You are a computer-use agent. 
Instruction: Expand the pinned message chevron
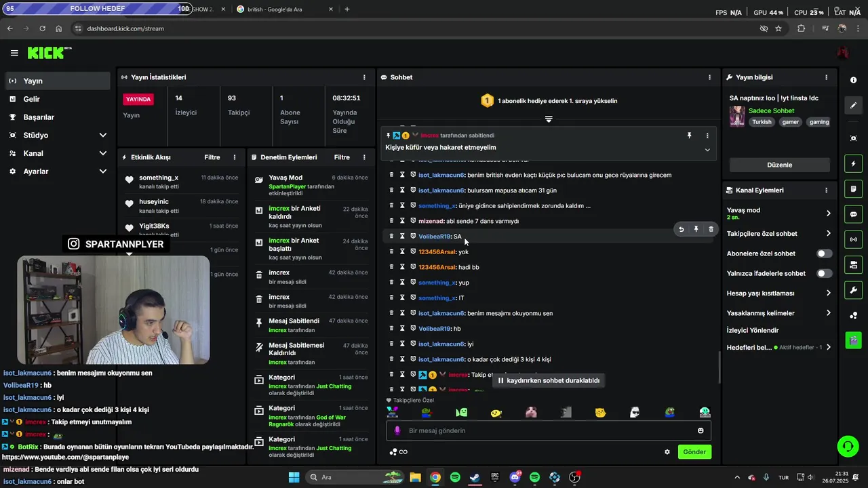coord(707,150)
